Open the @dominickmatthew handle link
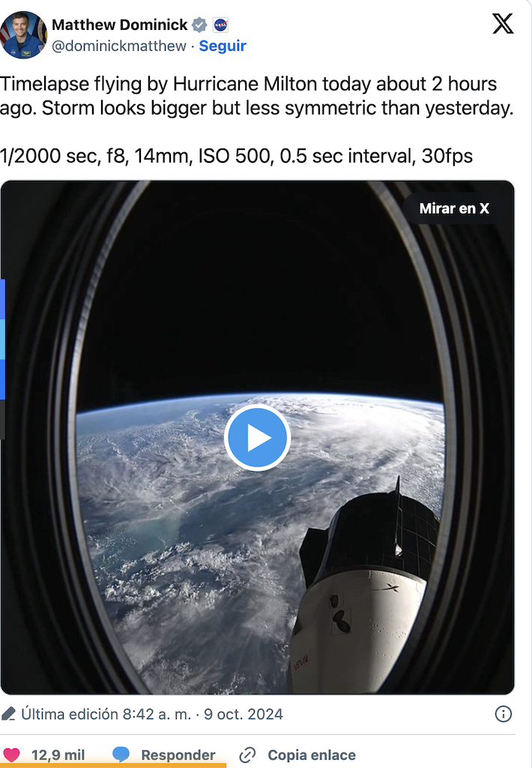This screenshot has width=532, height=768. tap(119, 46)
